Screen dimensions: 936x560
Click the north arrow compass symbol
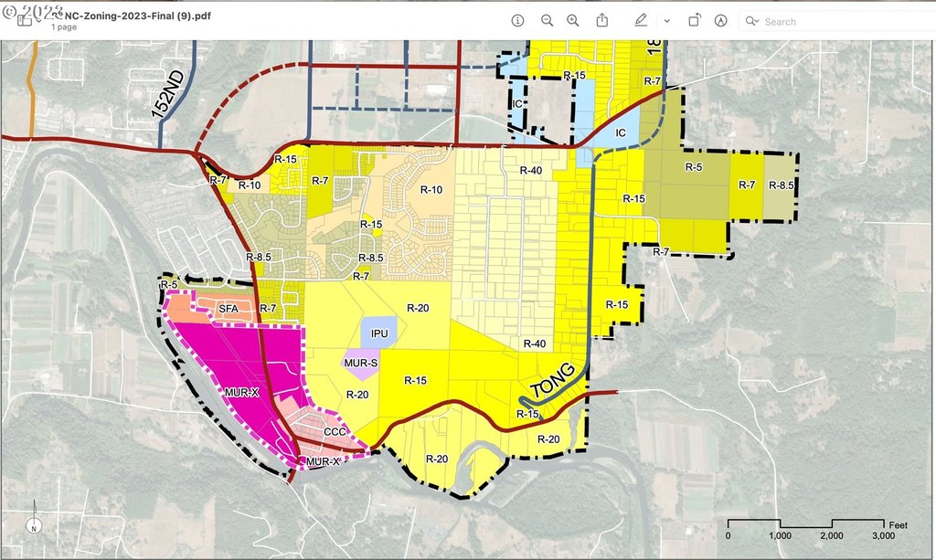pyautogui.click(x=34, y=519)
